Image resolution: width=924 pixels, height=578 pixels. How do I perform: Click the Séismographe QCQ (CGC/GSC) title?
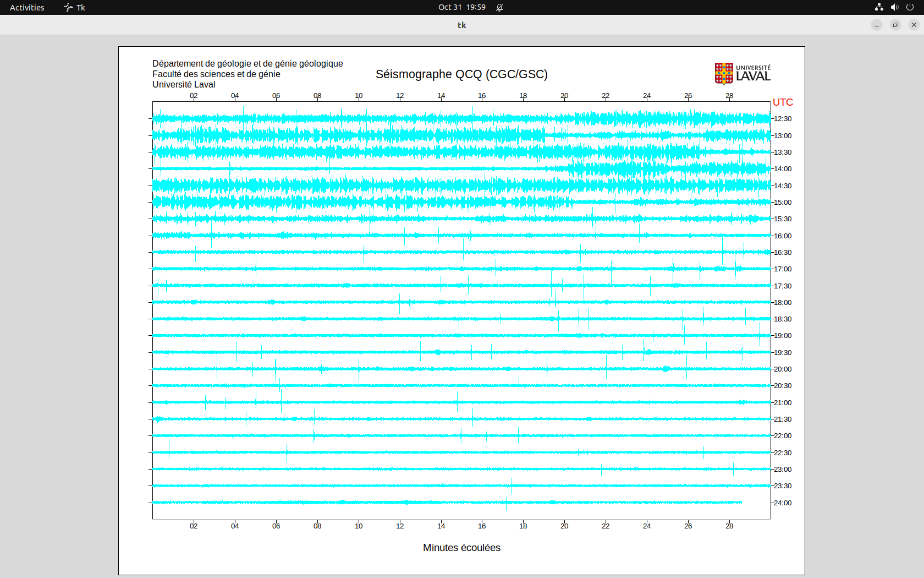(x=461, y=74)
